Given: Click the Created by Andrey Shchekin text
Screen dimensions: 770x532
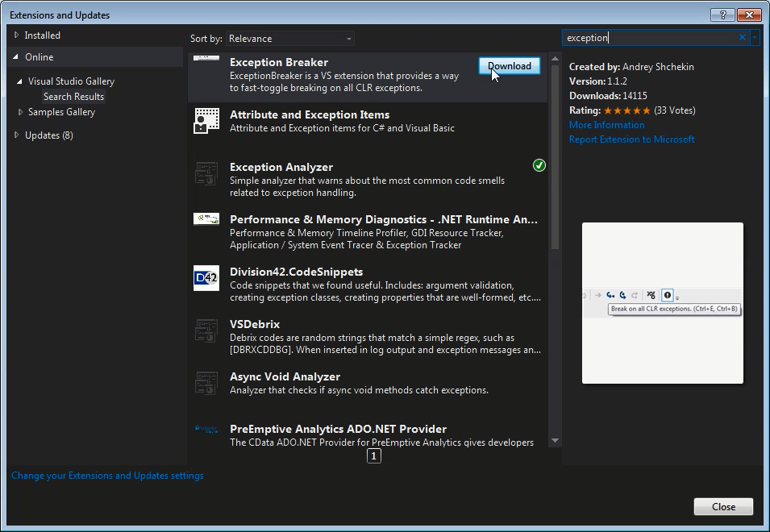Looking at the screenshot, I should pos(631,67).
